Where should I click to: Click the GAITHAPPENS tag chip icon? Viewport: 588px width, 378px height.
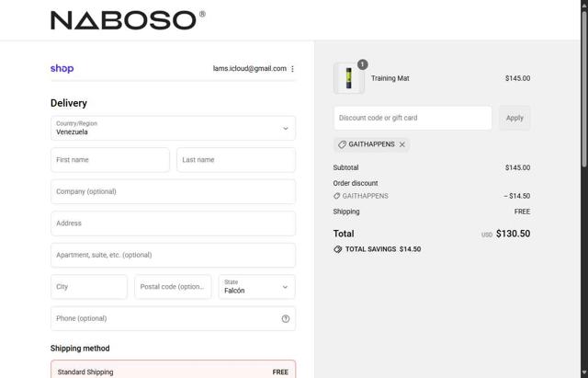point(342,144)
